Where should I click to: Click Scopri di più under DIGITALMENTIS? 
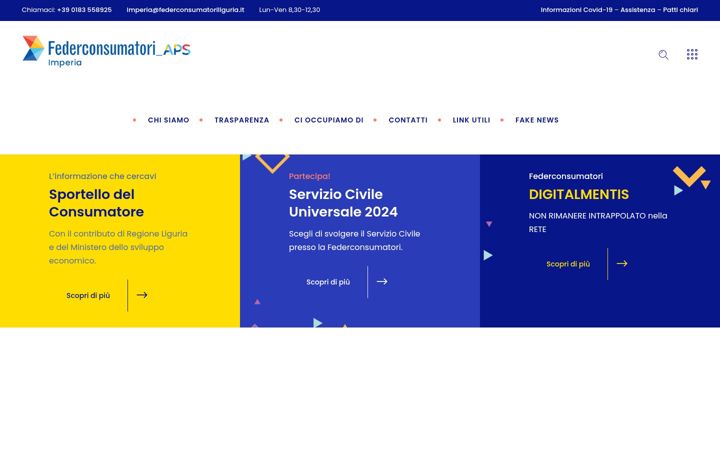click(x=568, y=264)
